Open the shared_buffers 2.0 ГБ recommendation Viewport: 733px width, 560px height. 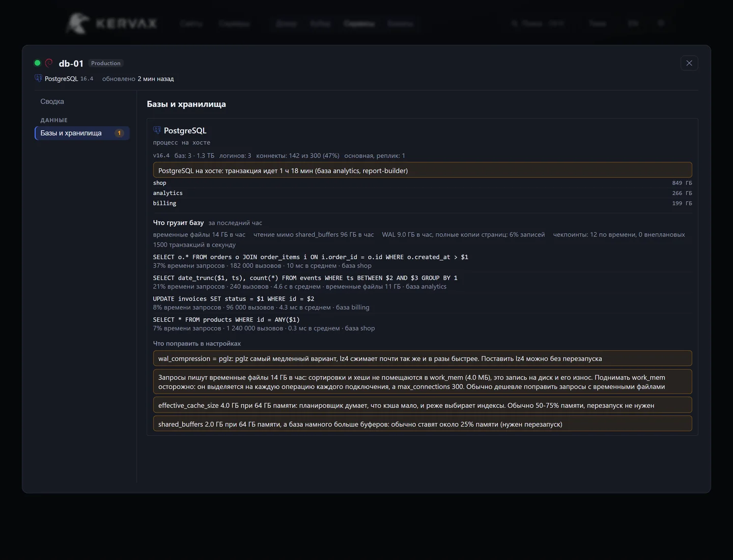tap(422, 424)
